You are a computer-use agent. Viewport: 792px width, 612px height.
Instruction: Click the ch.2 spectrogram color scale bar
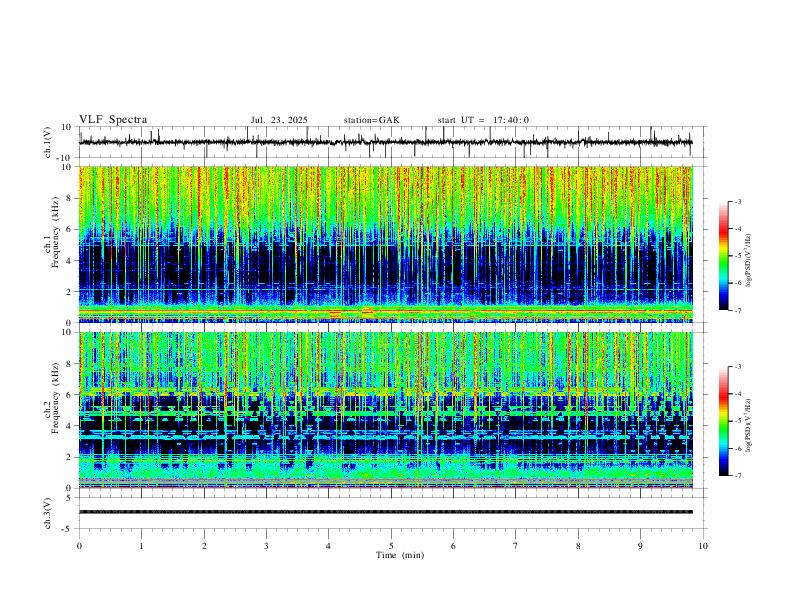pyautogui.click(x=723, y=421)
